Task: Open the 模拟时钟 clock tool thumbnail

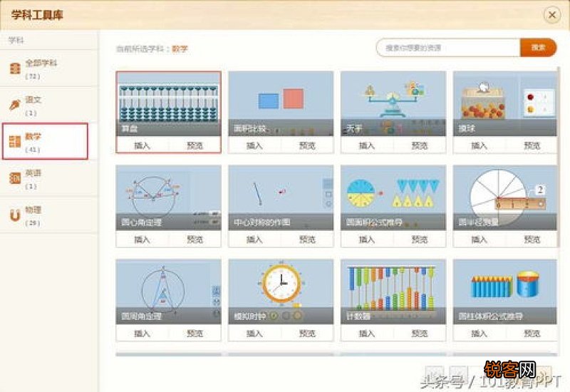Action: pos(281,292)
